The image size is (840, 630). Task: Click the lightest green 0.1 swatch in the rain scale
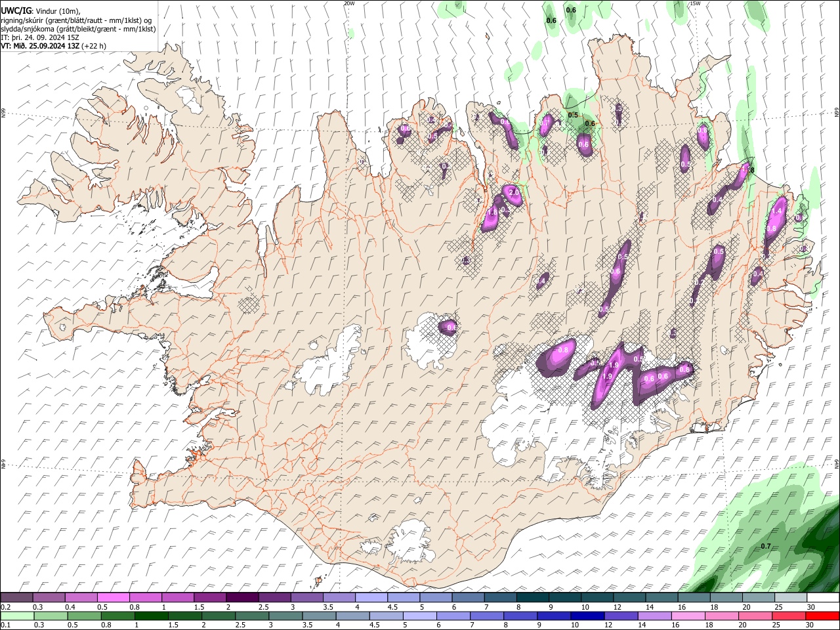point(18,616)
